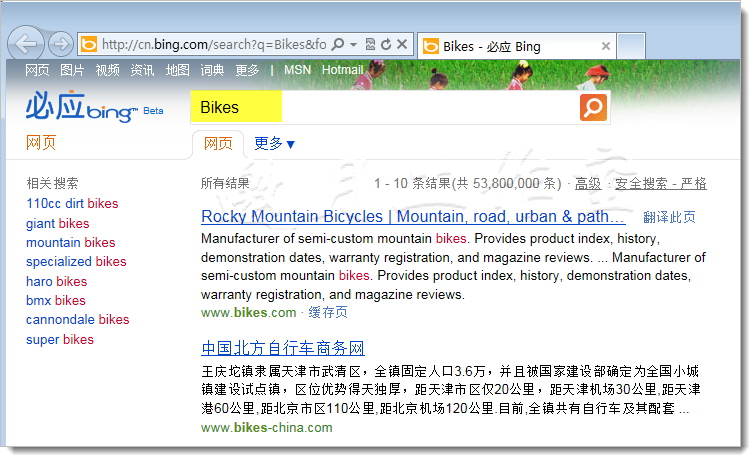Stop loading with the address bar X icon
The width and height of the screenshot is (756, 462).
tap(402, 44)
